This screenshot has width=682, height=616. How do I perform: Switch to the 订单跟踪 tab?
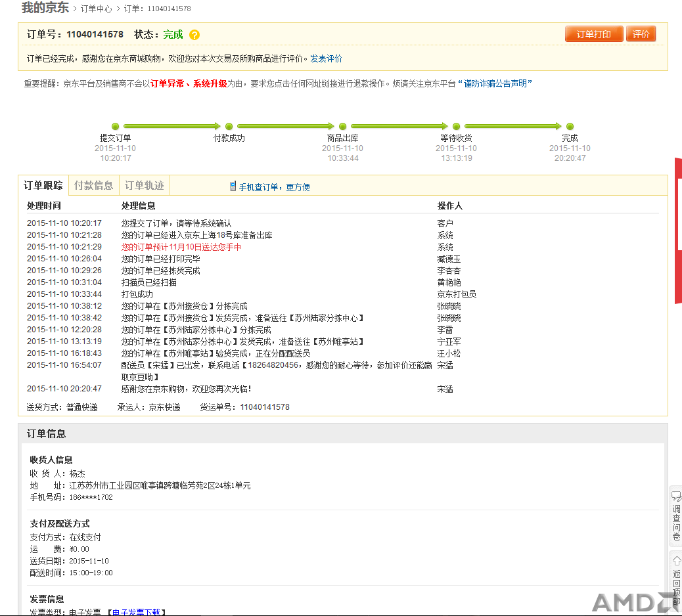(43, 186)
